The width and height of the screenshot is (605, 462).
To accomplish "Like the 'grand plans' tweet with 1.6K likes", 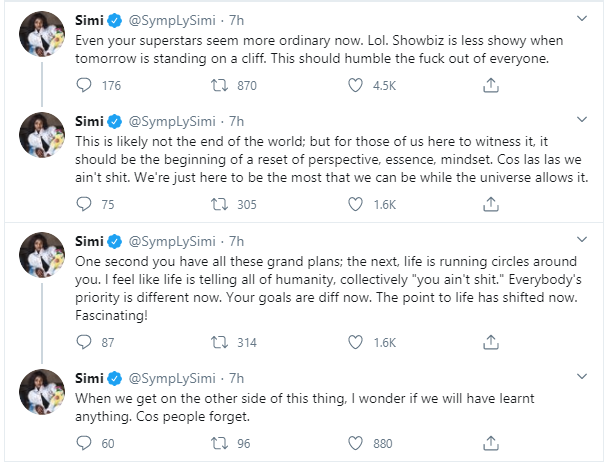I will point(355,342).
